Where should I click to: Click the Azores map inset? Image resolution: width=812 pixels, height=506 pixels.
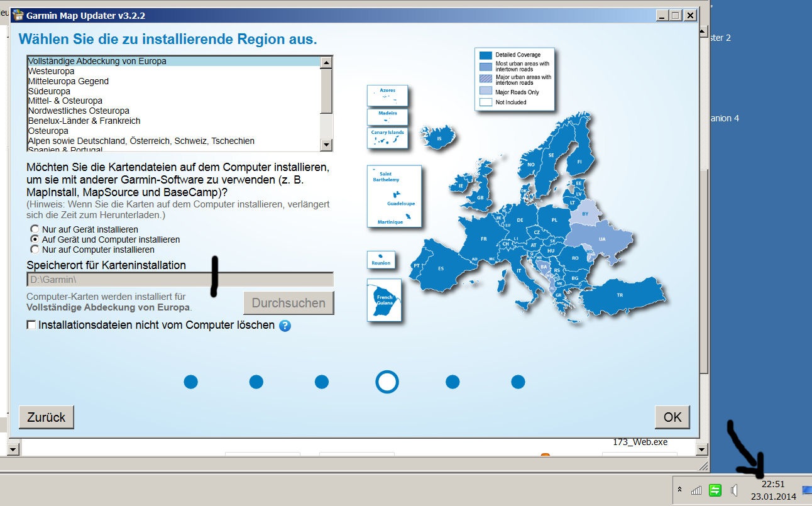coord(387,96)
